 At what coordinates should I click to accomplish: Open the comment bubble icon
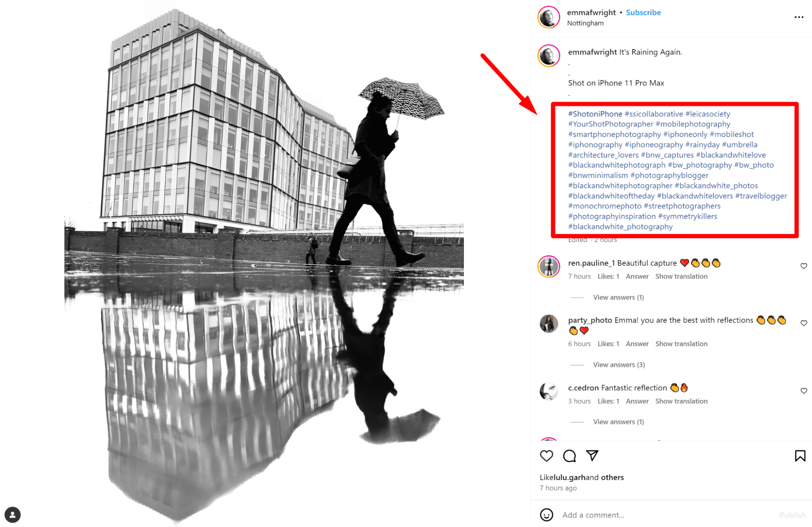[569, 456]
